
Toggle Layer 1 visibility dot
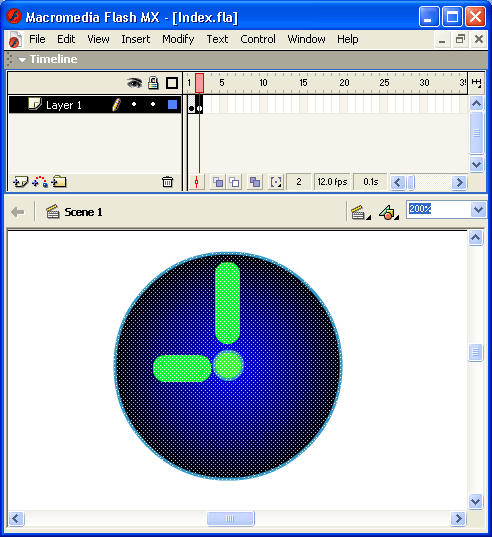134,104
